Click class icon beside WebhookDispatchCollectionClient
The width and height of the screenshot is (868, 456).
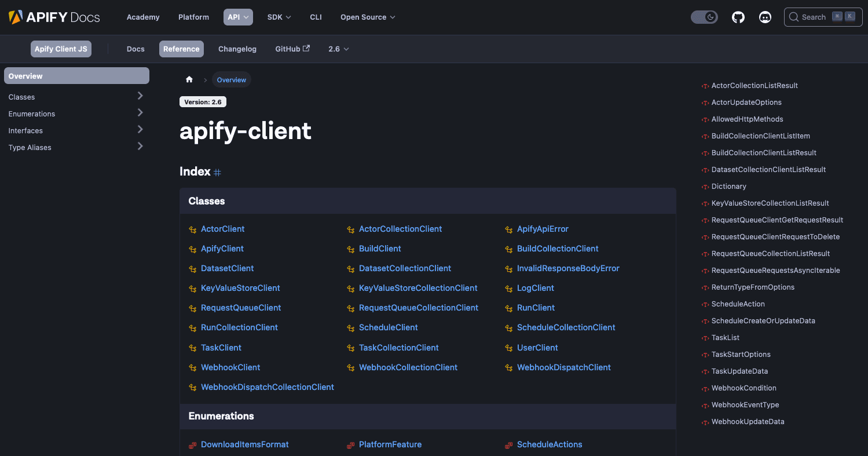tap(193, 388)
